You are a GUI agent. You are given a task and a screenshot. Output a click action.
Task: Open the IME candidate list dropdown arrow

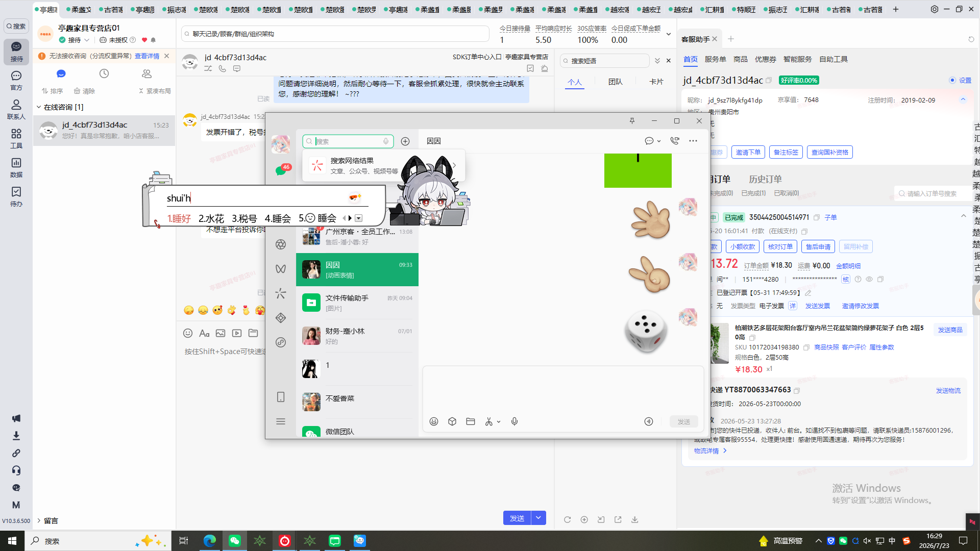point(359,218)
